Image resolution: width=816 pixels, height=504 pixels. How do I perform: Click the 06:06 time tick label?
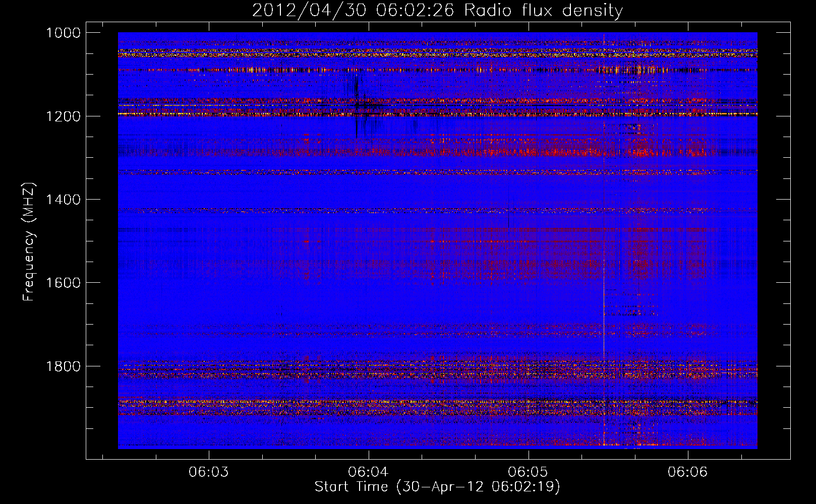pos(688,472)
